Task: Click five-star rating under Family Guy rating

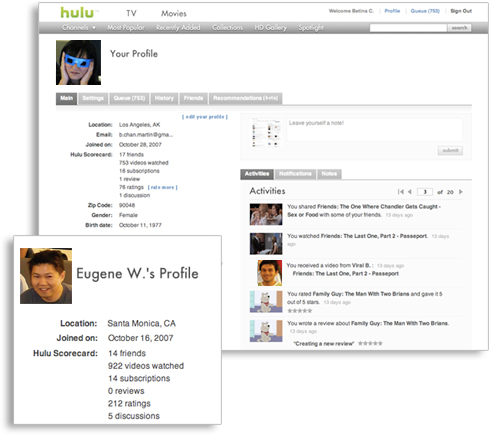Action: tap(300, 311)
